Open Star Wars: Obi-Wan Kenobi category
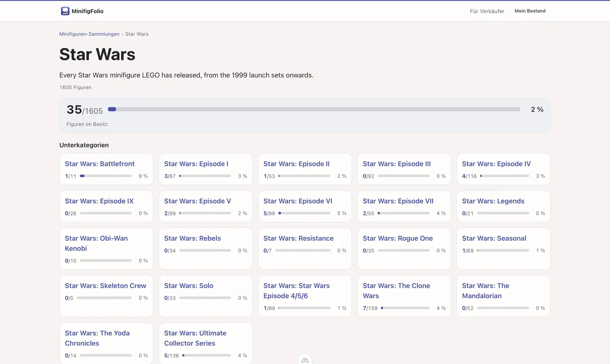This screenshot has height=364, width=610. 106,249
